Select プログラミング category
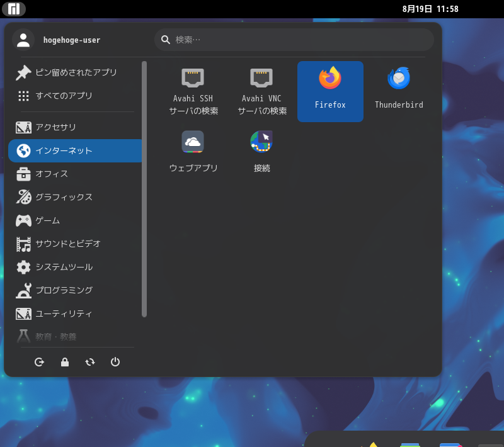The height and width of the screenshot is (447, 504). pos(75,290)
